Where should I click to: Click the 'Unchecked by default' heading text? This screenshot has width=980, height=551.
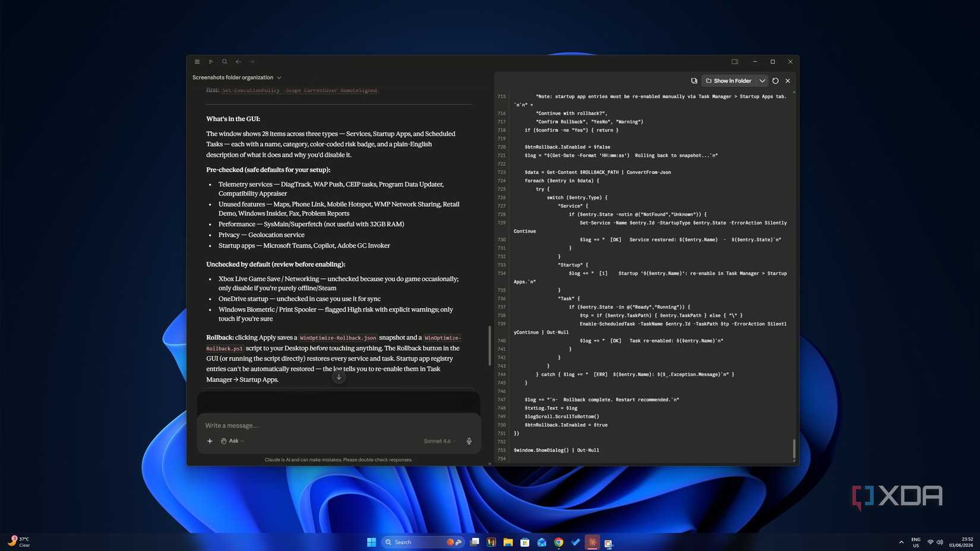click(276, 264)
